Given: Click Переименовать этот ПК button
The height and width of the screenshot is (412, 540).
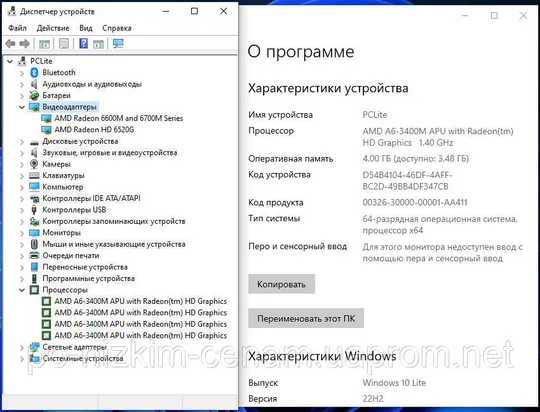Looking at the screenshot, I should [306, 318].
